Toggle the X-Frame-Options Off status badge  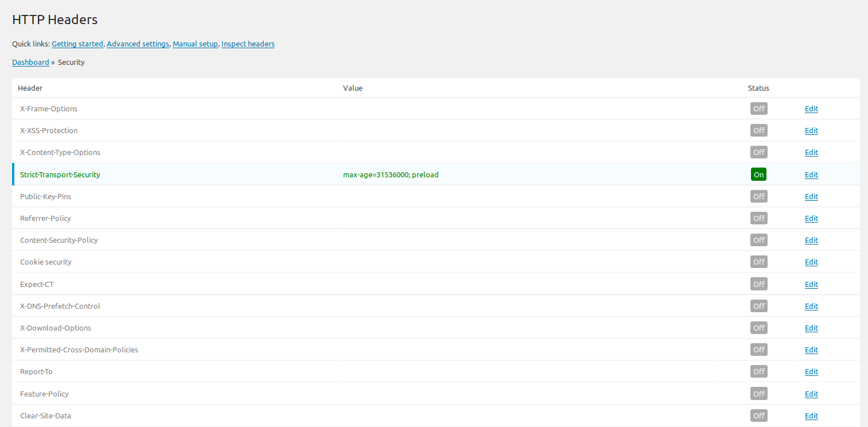(x=758, y=108)
